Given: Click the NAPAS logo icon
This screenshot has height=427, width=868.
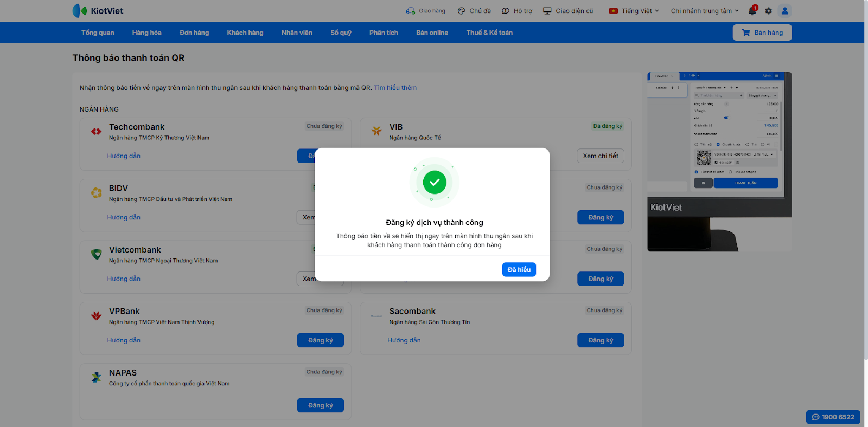Looking at the screenshot, I should coord(97,377).
